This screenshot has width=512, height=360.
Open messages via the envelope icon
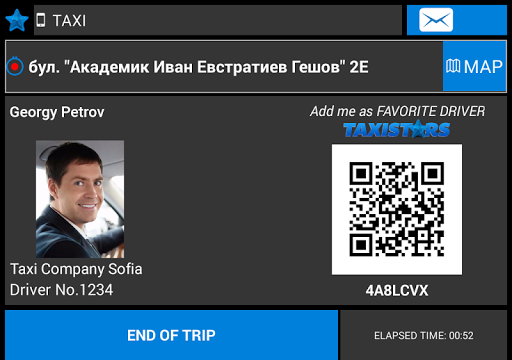click(x=436, y=20)
